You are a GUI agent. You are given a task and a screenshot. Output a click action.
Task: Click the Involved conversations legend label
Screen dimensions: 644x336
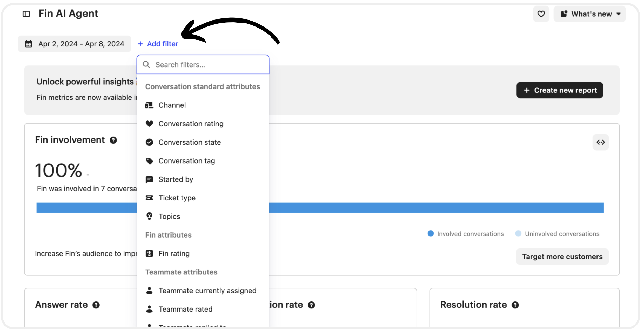click(470, 234)
